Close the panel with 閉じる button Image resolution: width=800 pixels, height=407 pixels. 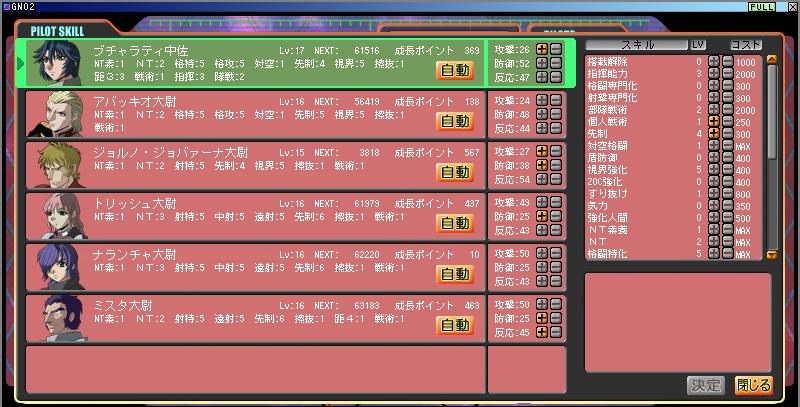pos(754,385)
